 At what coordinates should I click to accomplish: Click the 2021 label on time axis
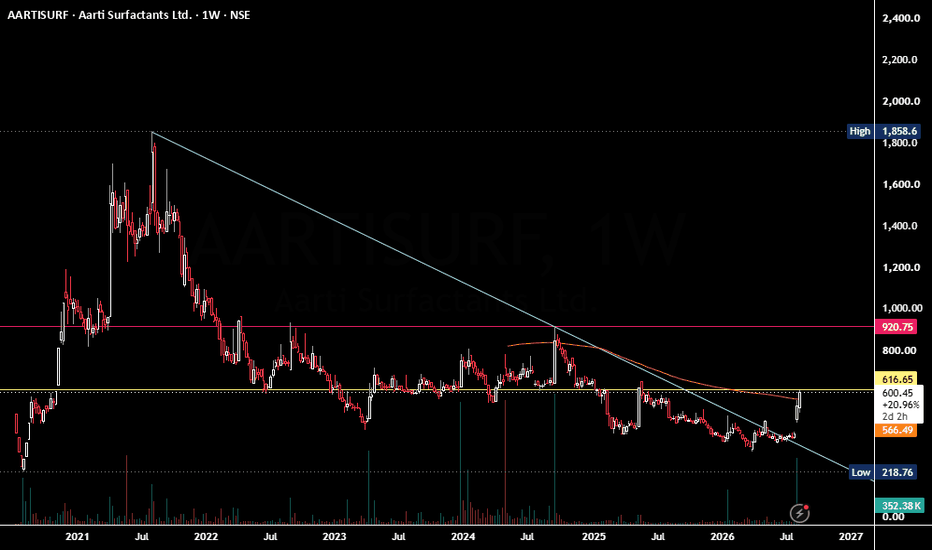point(77,536)
